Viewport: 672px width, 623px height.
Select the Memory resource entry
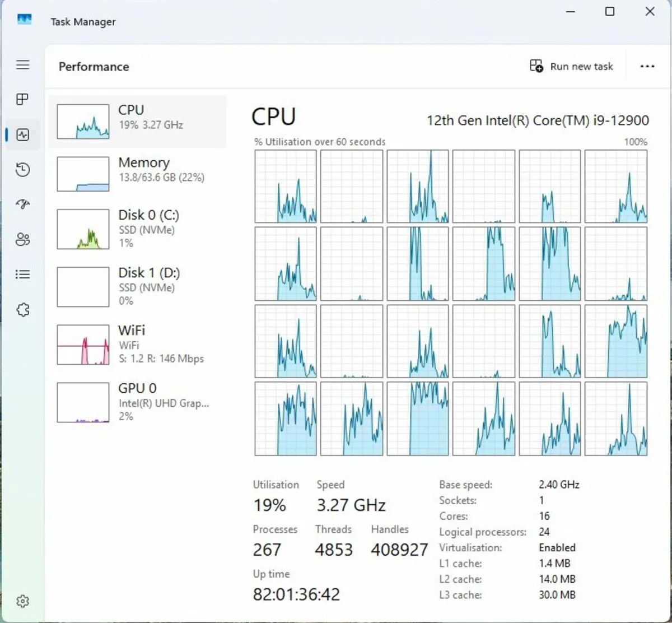pos(138,174)
